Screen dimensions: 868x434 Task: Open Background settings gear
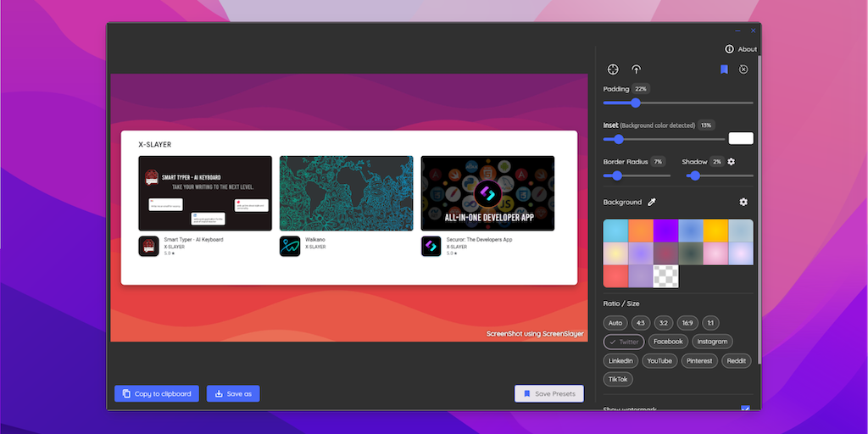click(x=743, y=202)
